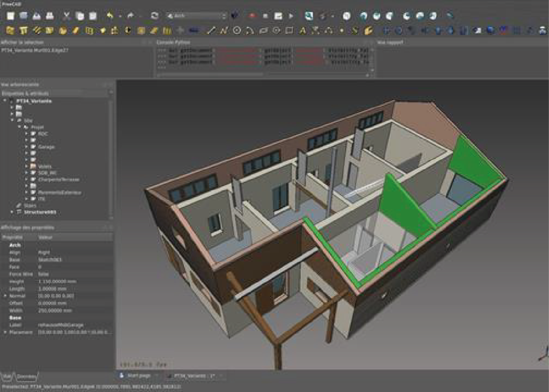The height and width of the screenshot is (392, 549).
Task: Click the Propriété column header
Action: coord(13,237)
